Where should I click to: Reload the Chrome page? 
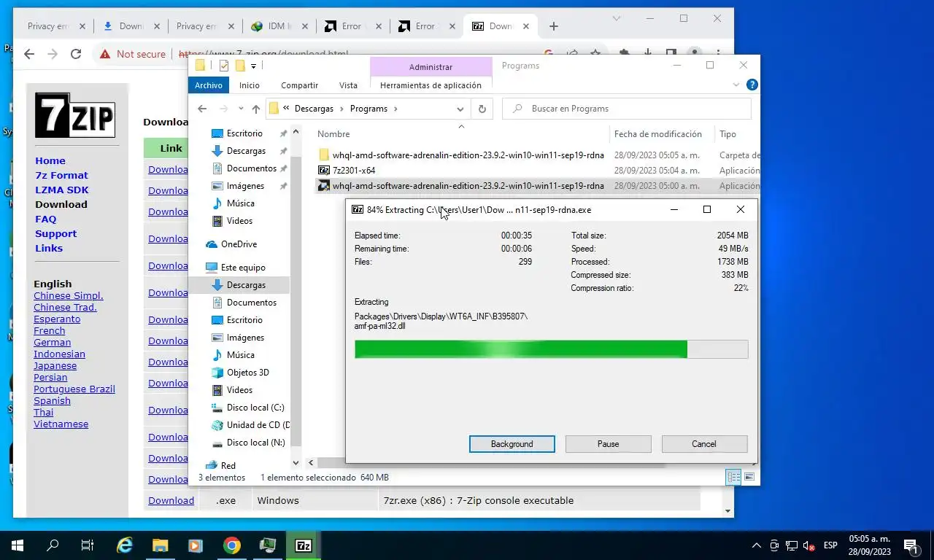76,54
